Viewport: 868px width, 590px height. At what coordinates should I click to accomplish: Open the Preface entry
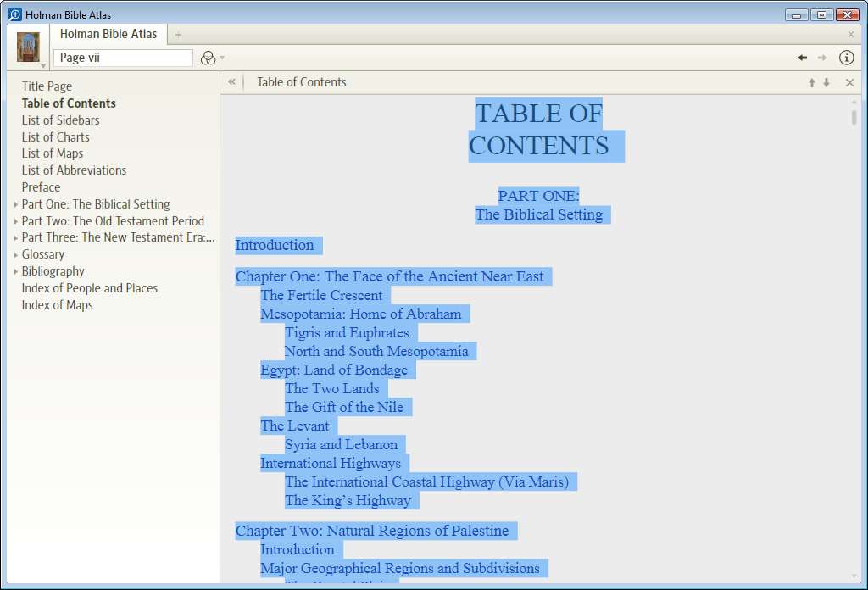[x=41, y=187]
